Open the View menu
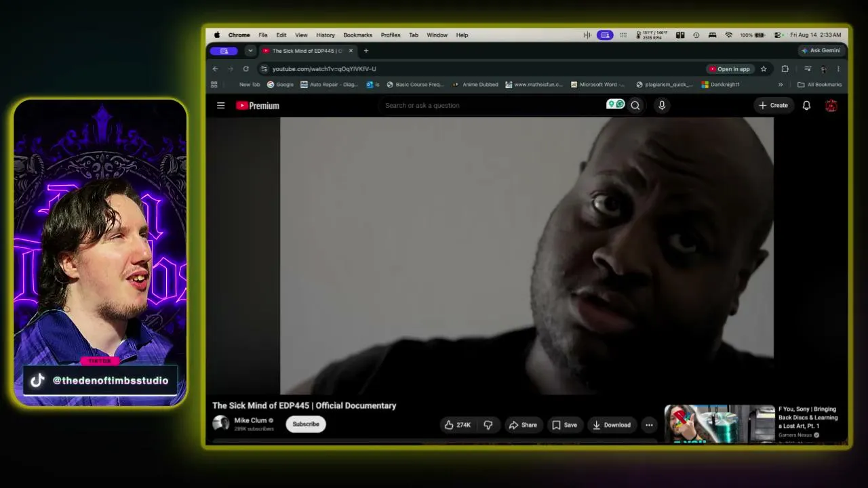The height and width of the screenshot is (488, 868). click(x=301, y=35)
